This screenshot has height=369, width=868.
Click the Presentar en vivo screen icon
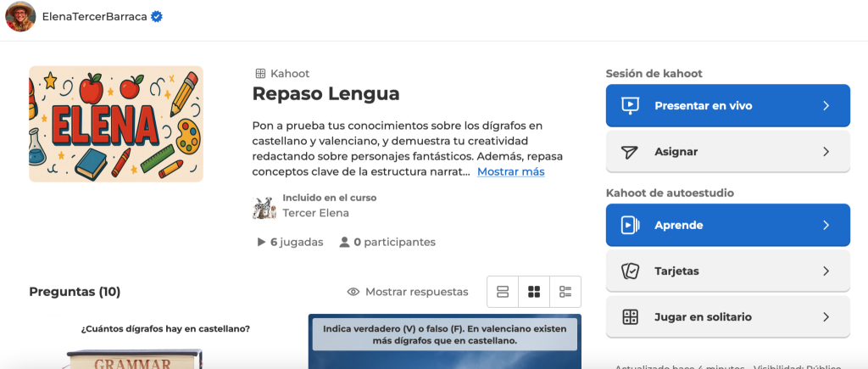(x=629, y=106)
